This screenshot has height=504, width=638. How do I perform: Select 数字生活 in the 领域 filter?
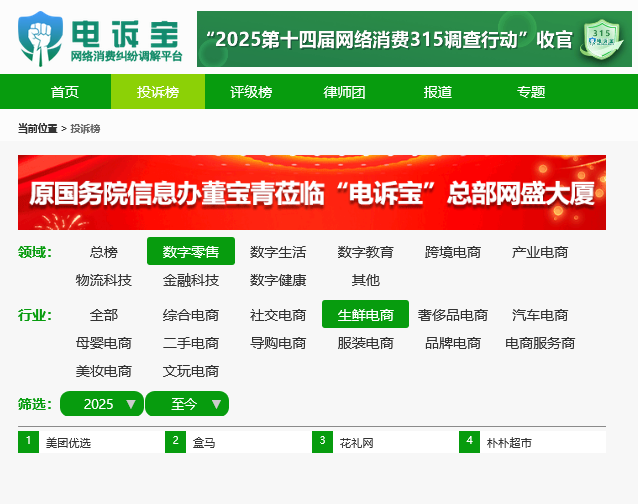point(278,252)
